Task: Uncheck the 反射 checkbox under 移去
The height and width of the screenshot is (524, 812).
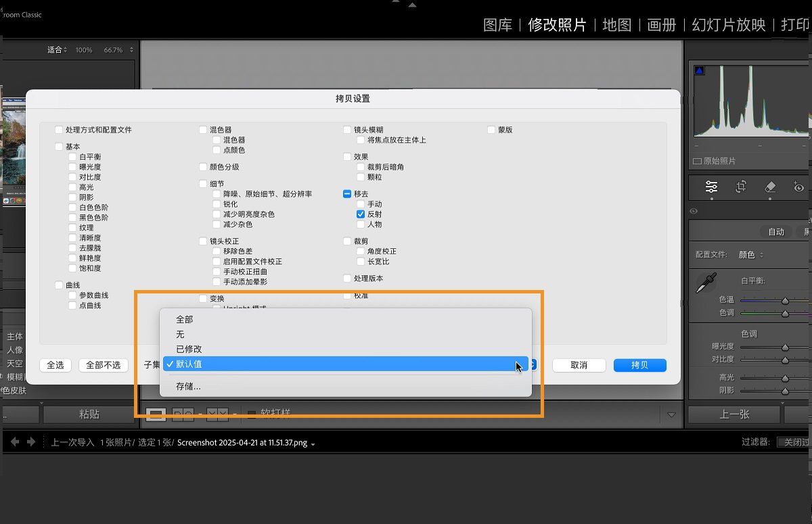Action: tap(359, 214)
